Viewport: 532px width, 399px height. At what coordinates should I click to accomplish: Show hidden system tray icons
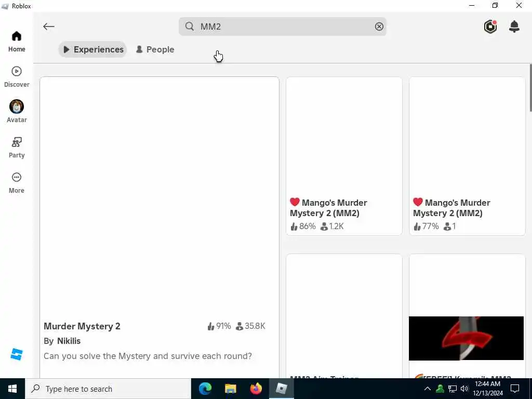[428, 389]
